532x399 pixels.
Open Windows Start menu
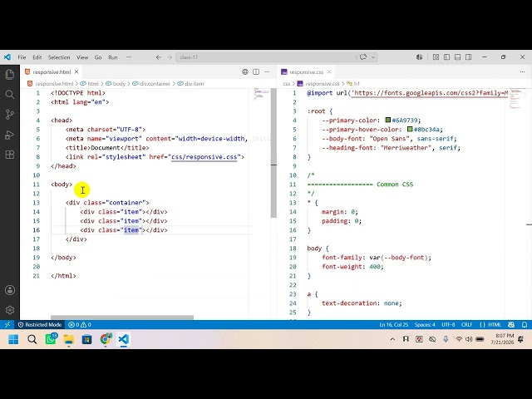pyautogui.click(x=13, y=339)
